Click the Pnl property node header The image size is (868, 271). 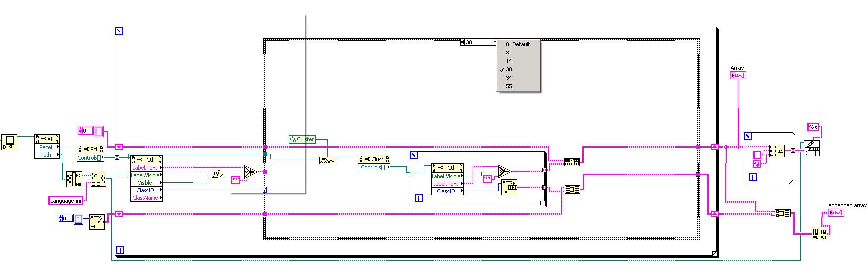[91, 149]
